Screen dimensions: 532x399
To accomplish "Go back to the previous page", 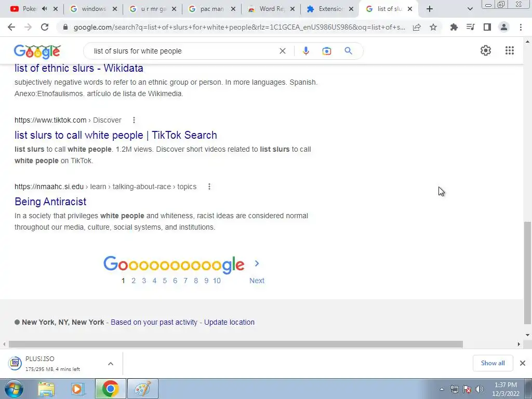I will pyautogui.click(x=11, y=27).
